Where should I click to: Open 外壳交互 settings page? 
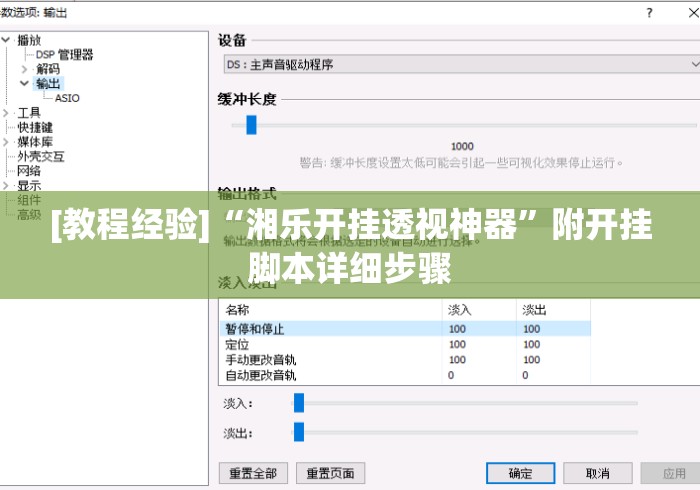[x=41, y=156]
